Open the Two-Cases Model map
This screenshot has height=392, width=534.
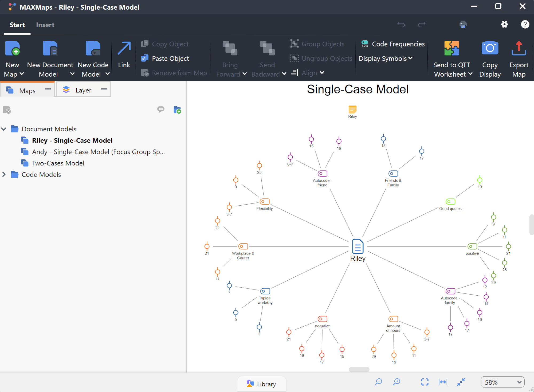[x=58, y=163]
